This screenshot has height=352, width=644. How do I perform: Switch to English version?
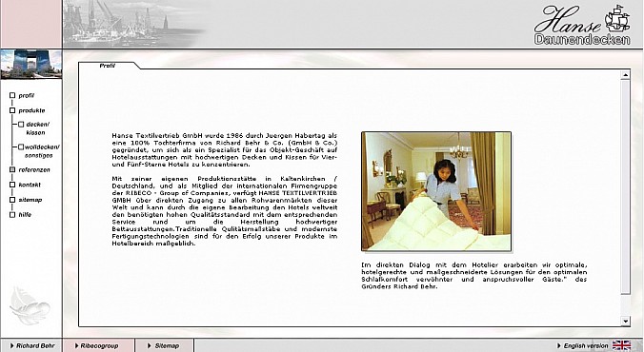click(586, 346)
